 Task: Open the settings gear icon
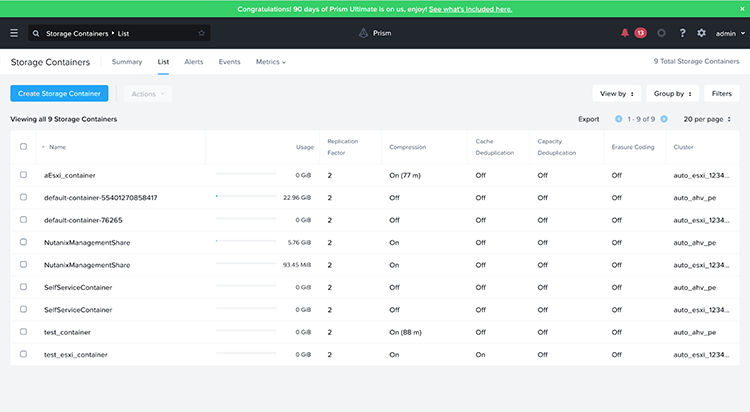click(701, 33)
